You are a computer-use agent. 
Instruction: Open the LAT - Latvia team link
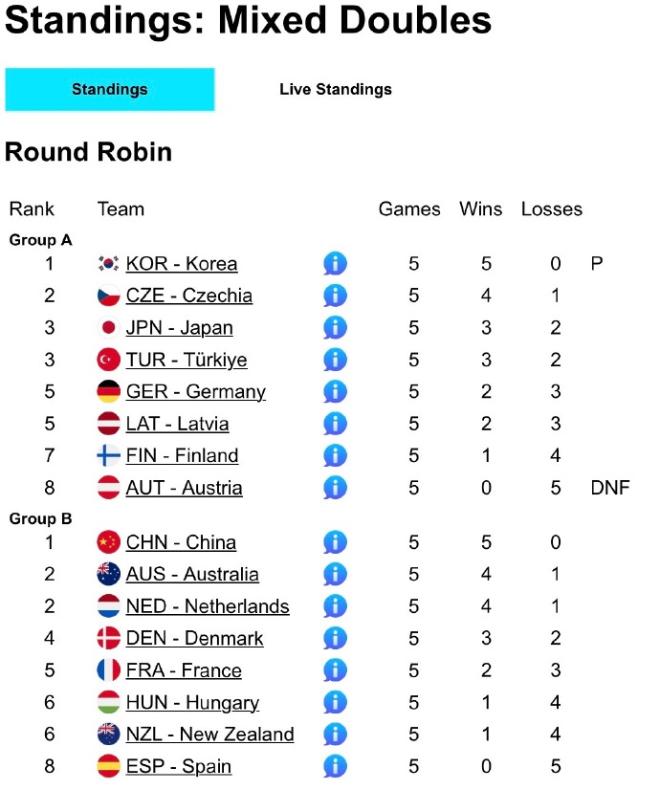pos(177,424)
